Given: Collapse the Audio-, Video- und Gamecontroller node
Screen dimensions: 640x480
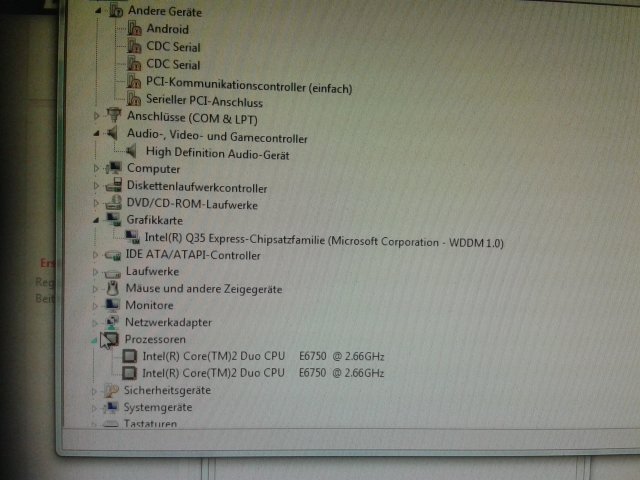Looking at the screenshot, I should [x=96, y=133].
